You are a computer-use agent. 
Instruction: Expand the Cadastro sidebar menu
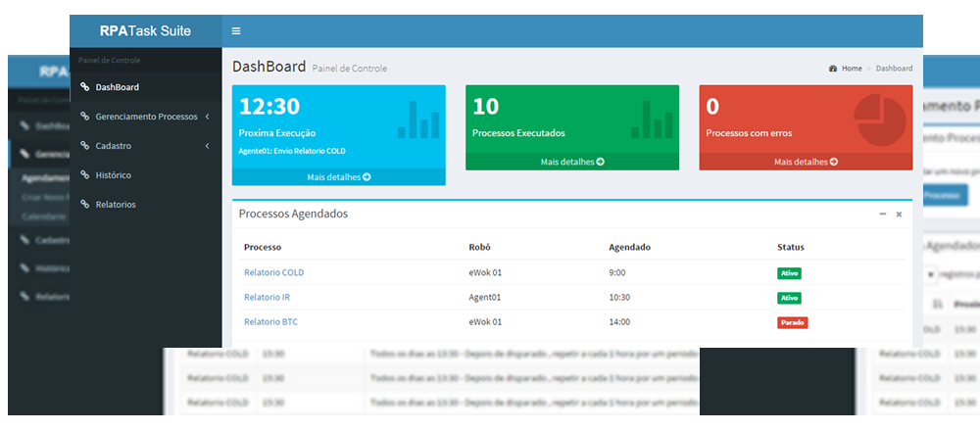146,146
